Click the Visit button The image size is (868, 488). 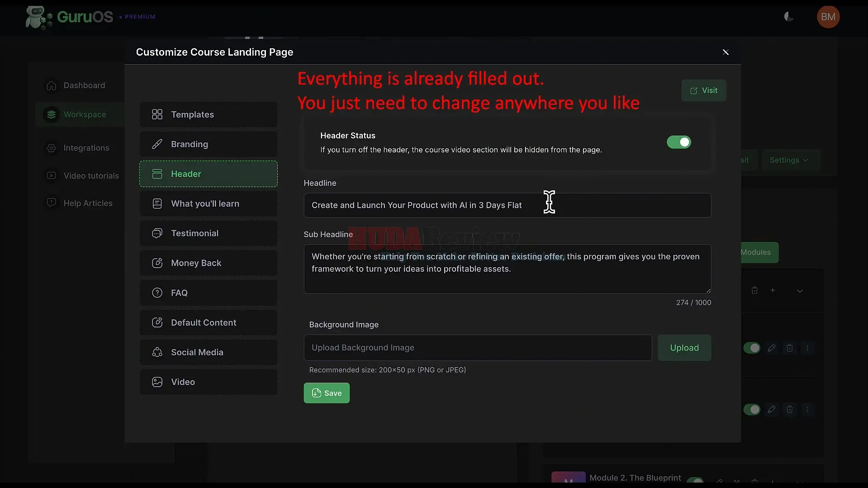tap(704, 90)
